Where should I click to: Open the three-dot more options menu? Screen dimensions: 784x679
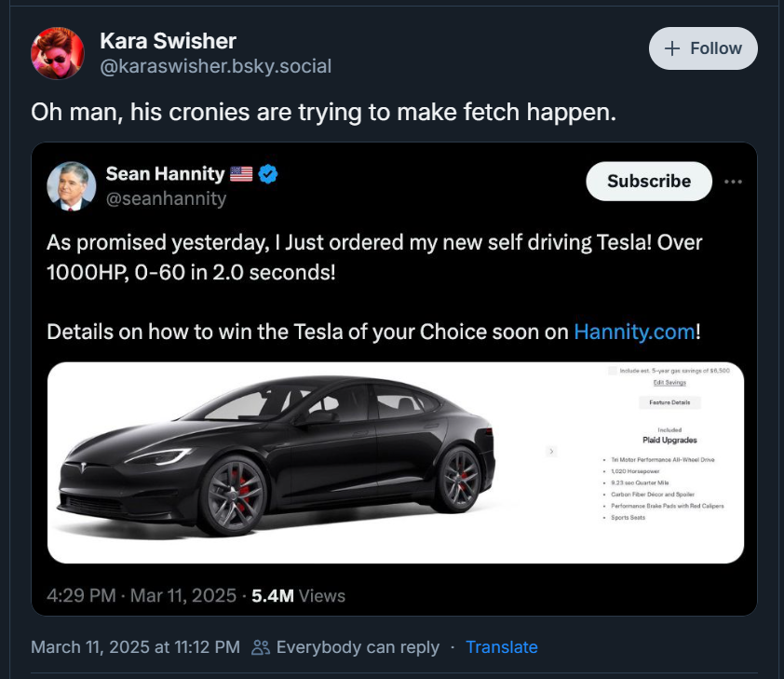tap(734, 182)
